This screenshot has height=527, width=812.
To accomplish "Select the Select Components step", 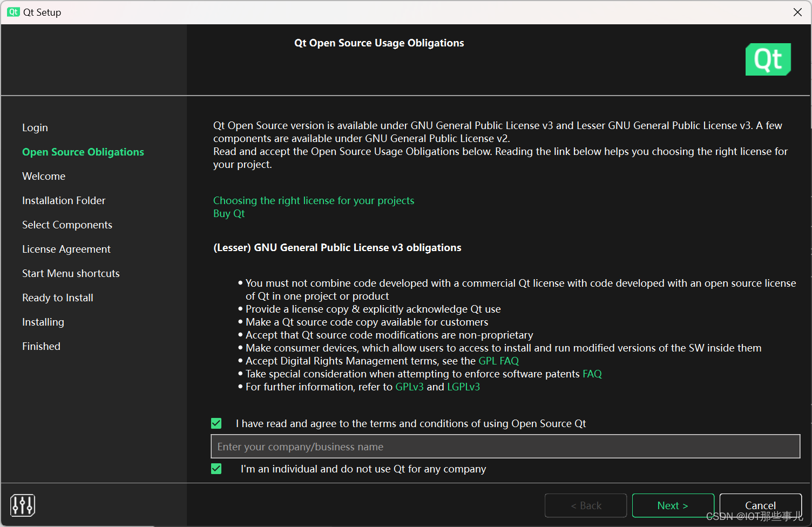I will (x=67, y=225).
